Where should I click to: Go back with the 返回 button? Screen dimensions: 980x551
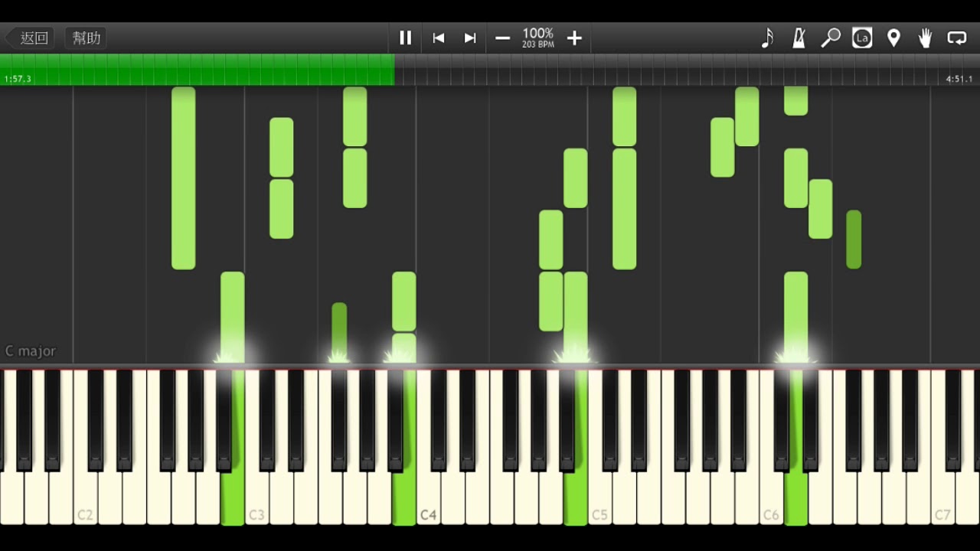coord(30,38)
